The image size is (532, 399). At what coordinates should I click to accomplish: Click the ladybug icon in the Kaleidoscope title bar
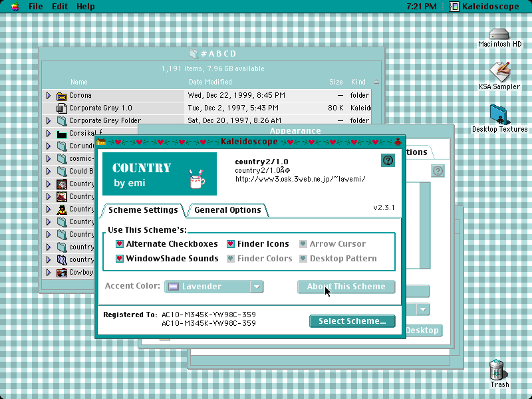click(x=398, y=142)
